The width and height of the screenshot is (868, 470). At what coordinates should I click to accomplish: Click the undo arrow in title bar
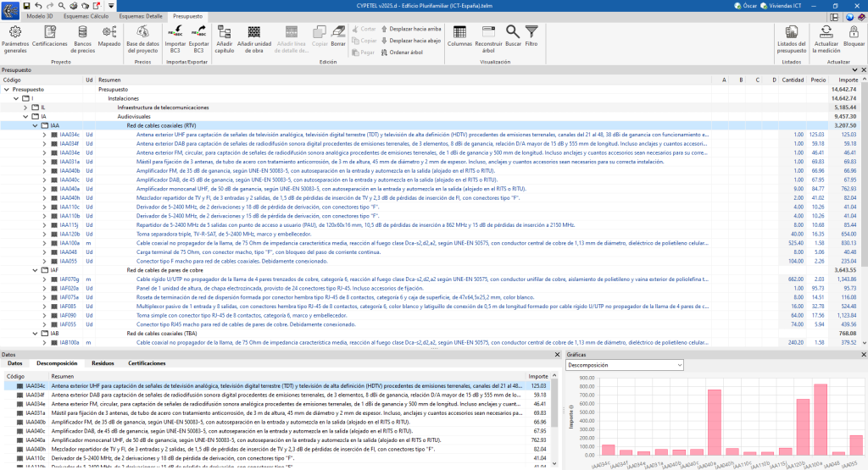(x=38, y=6)
